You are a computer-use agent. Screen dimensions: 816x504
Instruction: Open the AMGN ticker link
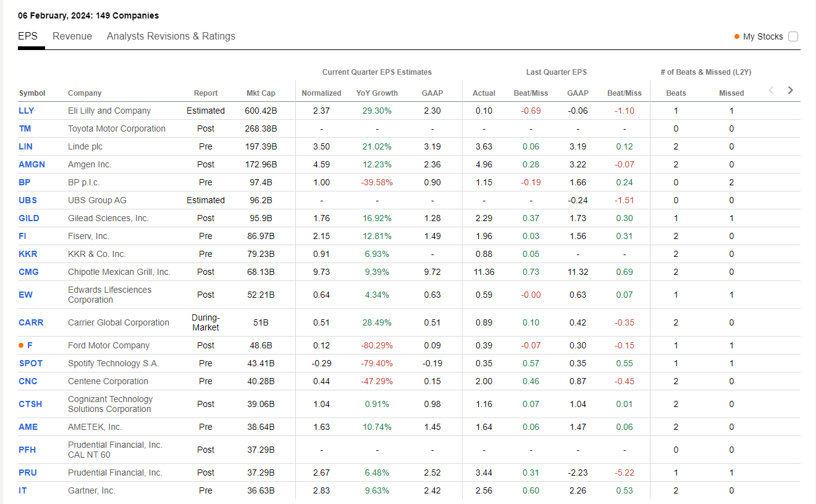(32, 164)
